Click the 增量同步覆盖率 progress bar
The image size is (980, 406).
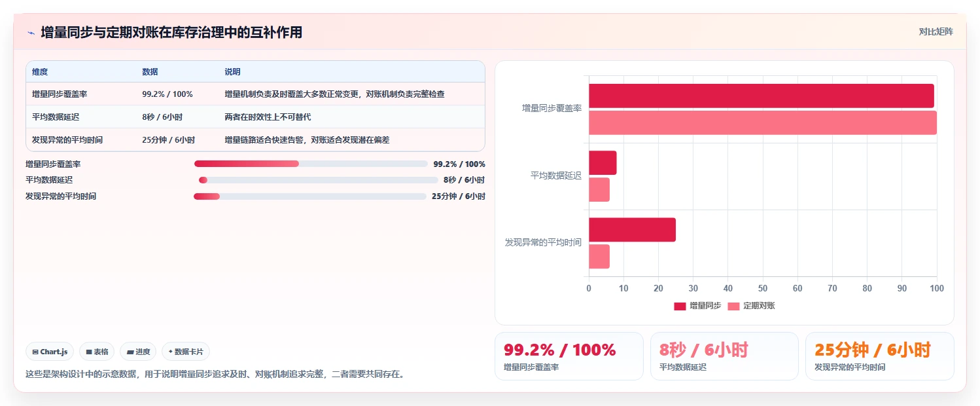(x=311, y=164)
